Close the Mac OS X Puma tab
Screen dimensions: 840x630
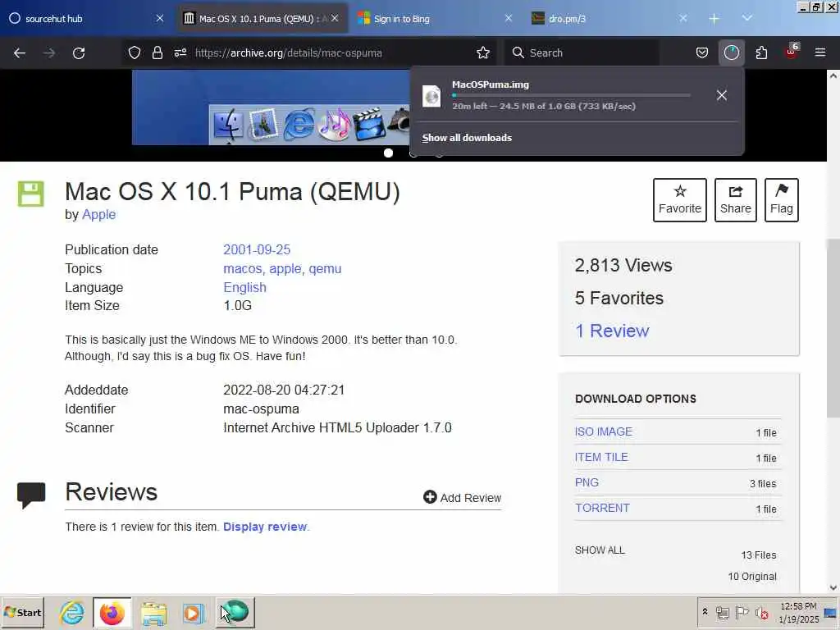click(335, 18)
